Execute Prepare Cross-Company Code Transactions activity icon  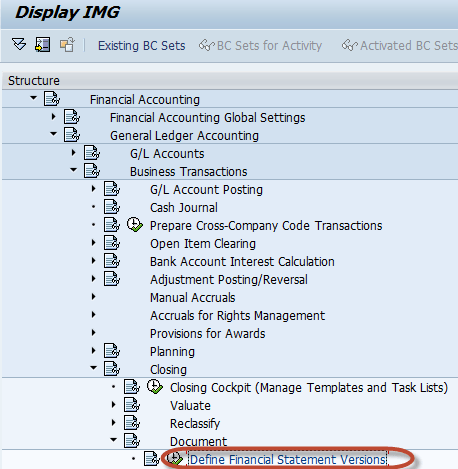[x=135, y=225]
